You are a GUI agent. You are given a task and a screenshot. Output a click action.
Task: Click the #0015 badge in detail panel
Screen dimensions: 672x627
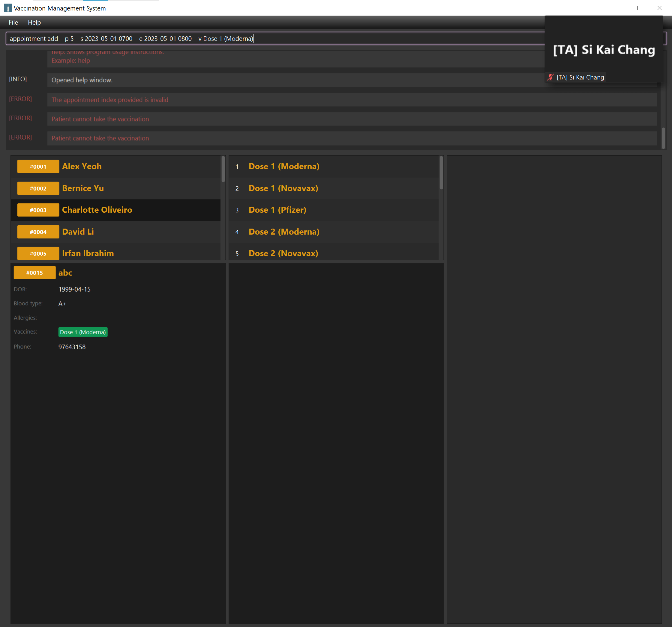[x=34, y=273]
